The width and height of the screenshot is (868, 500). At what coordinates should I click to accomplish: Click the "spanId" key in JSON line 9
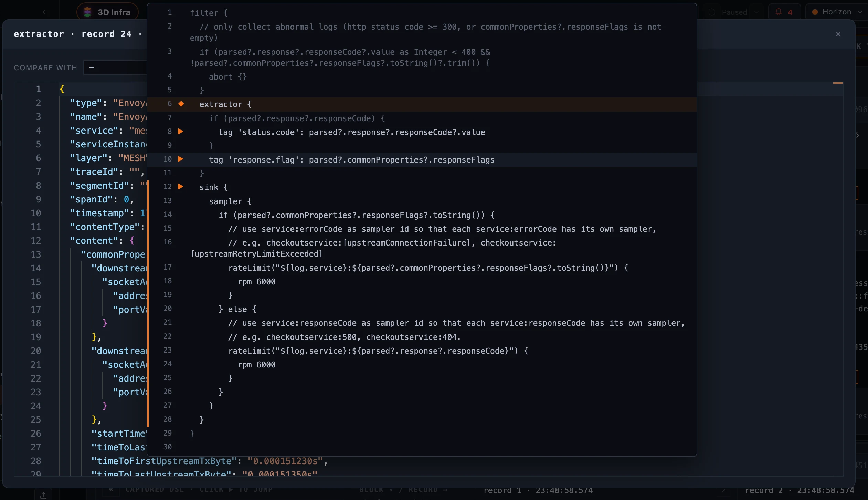click(x=91, y=199)
